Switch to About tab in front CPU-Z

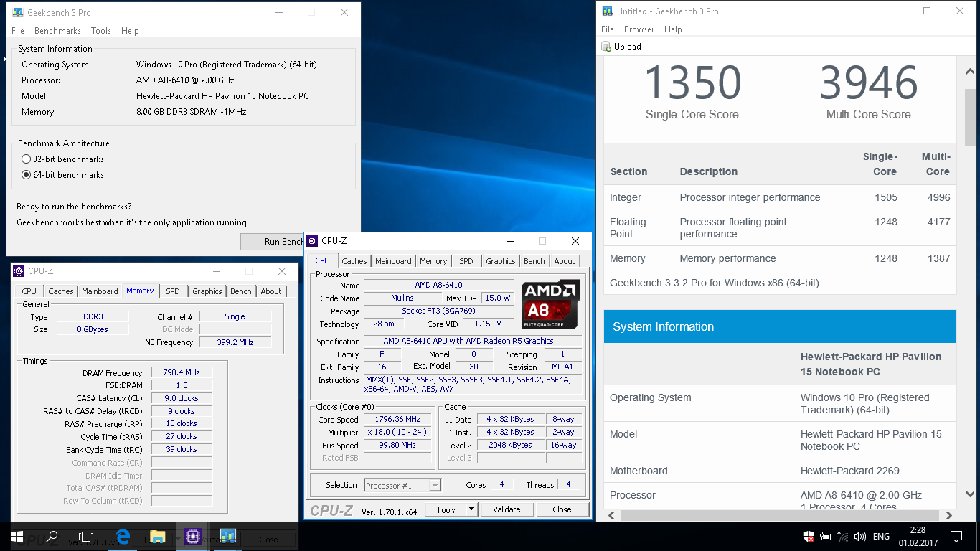tap(565, 261)
